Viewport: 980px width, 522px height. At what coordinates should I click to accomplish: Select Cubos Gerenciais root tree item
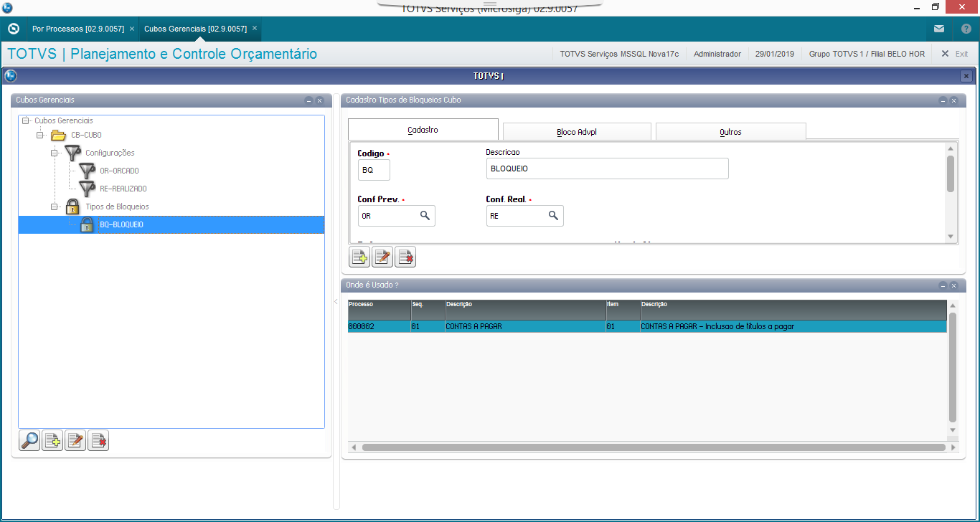64,120
